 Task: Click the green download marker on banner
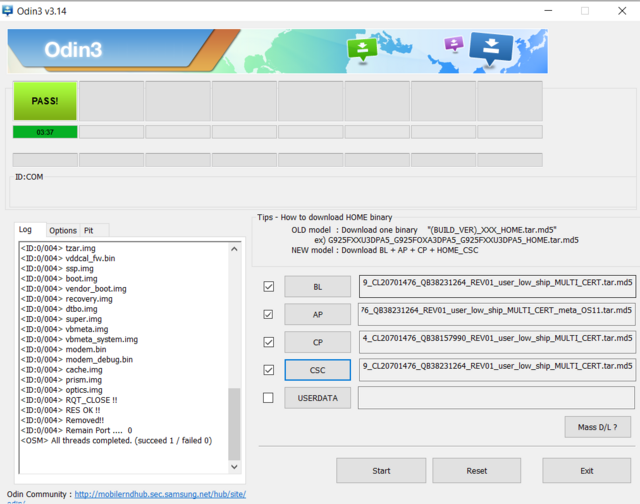point(362,50)
